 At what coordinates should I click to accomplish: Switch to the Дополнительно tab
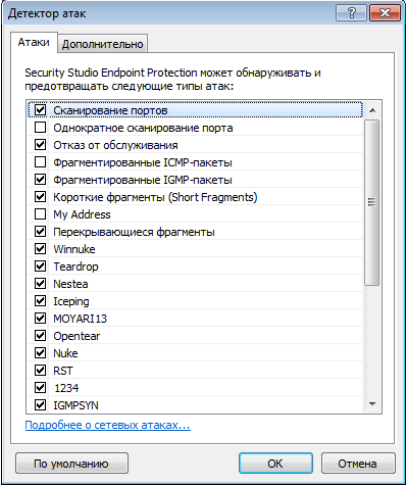pos(103,44)
